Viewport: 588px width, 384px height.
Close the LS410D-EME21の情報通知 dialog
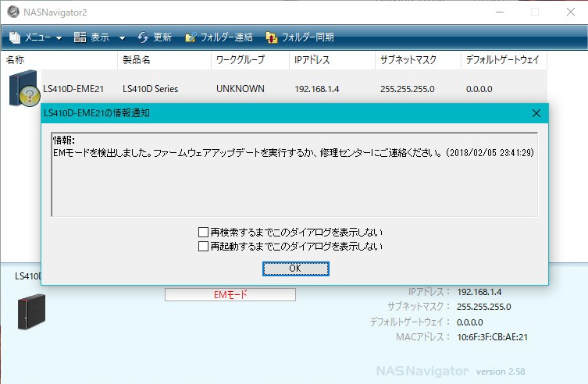click(x=536, y=113)
